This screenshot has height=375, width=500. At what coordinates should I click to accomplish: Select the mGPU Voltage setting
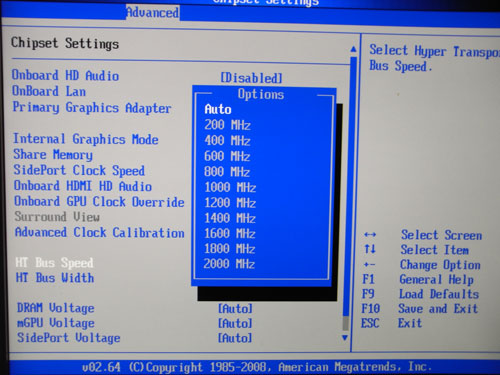click(56, 323)
